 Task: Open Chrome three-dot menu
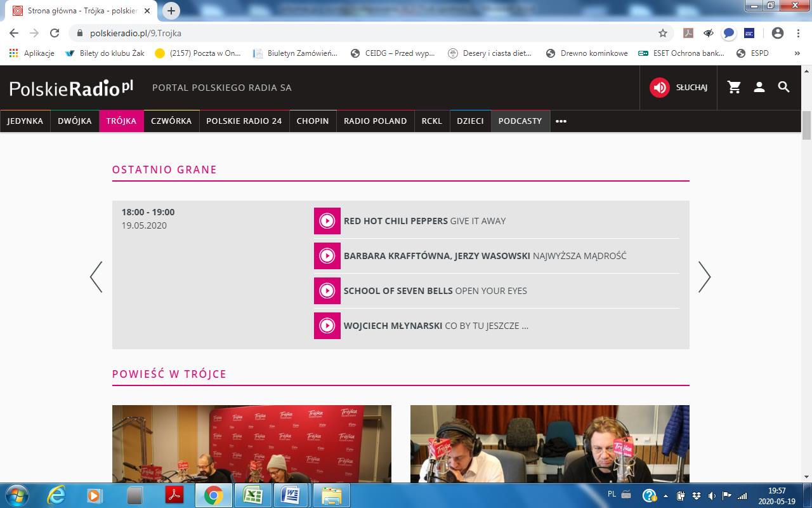799,33
